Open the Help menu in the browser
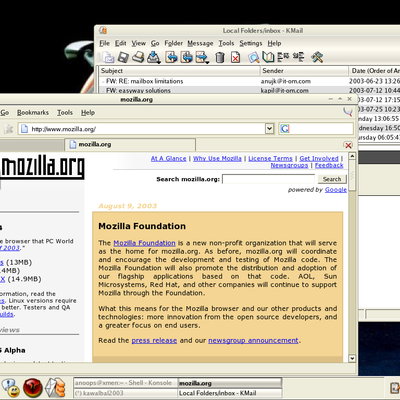 tap(88, 113)
